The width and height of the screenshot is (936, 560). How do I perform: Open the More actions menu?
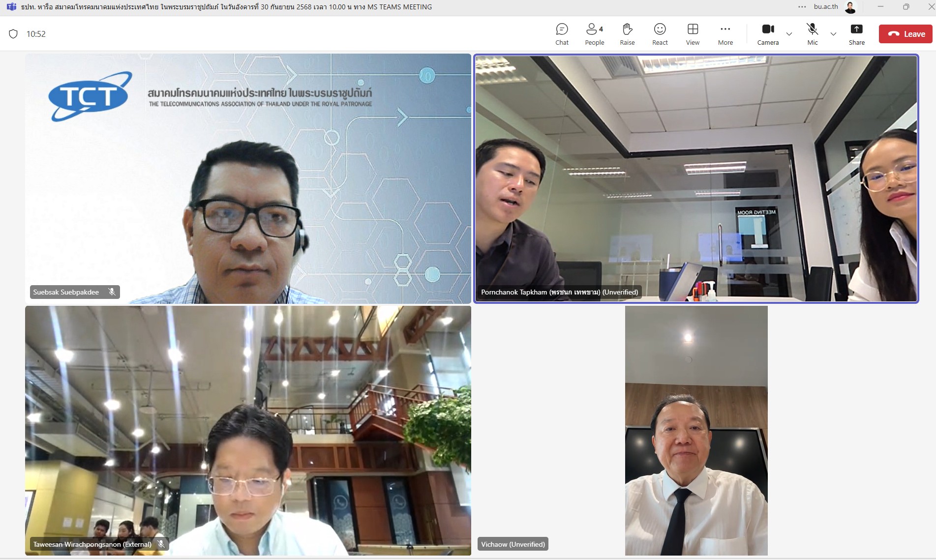(x=725, y=34)
